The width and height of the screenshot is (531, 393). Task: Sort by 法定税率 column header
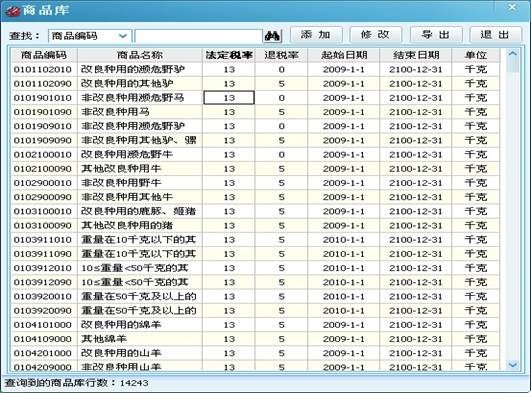coord(229,55)
